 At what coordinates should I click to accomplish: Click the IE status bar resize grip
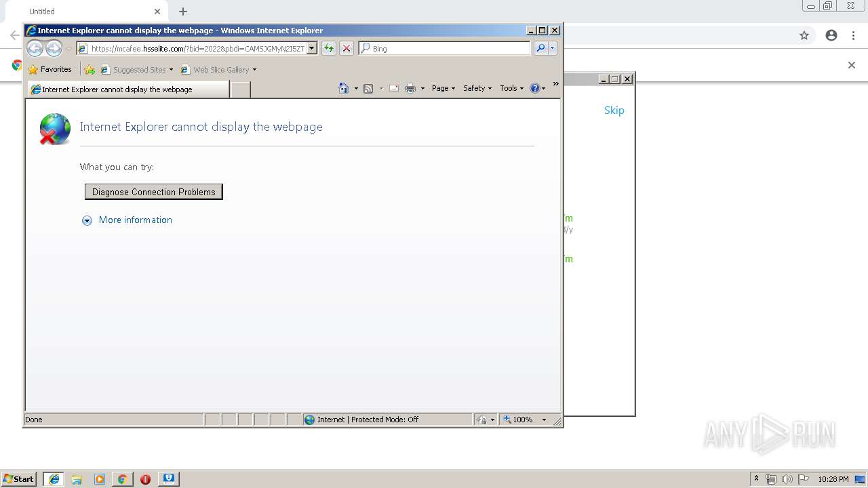(557, 421)
